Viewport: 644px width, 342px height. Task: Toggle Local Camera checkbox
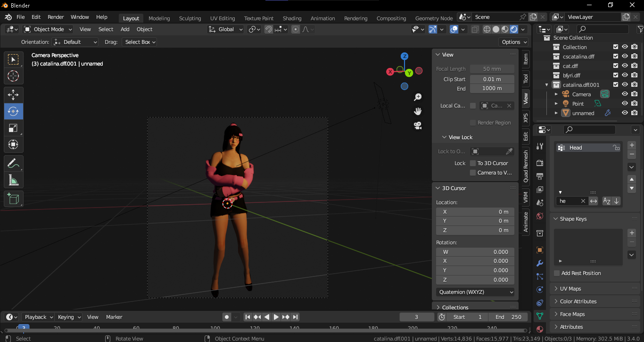(x=473, y=106)
